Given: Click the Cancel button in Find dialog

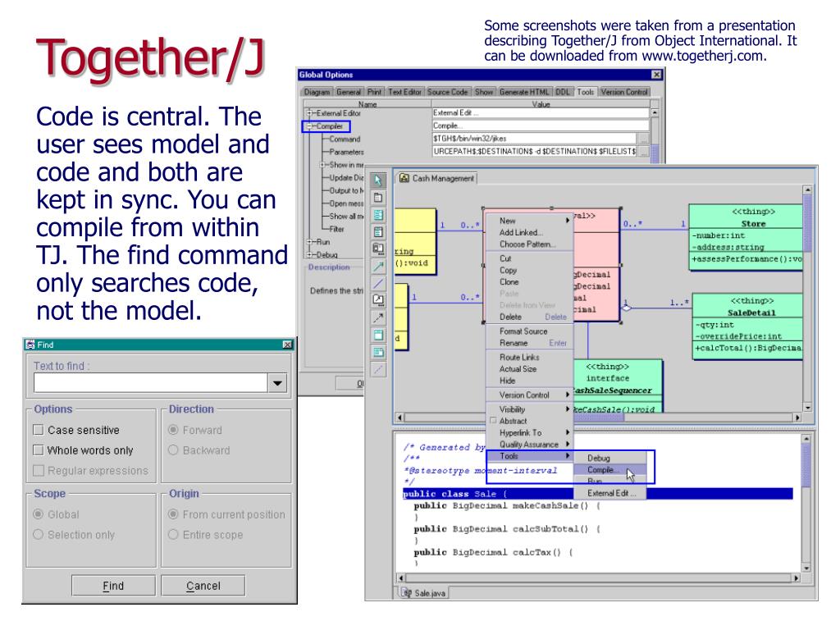Looking at the screenshot, I should pyautogui.click(x=203, y=586).
